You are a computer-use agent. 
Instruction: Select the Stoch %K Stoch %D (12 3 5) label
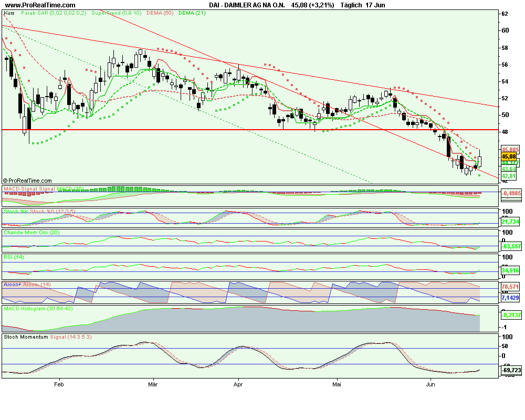[x=39, y=212]
